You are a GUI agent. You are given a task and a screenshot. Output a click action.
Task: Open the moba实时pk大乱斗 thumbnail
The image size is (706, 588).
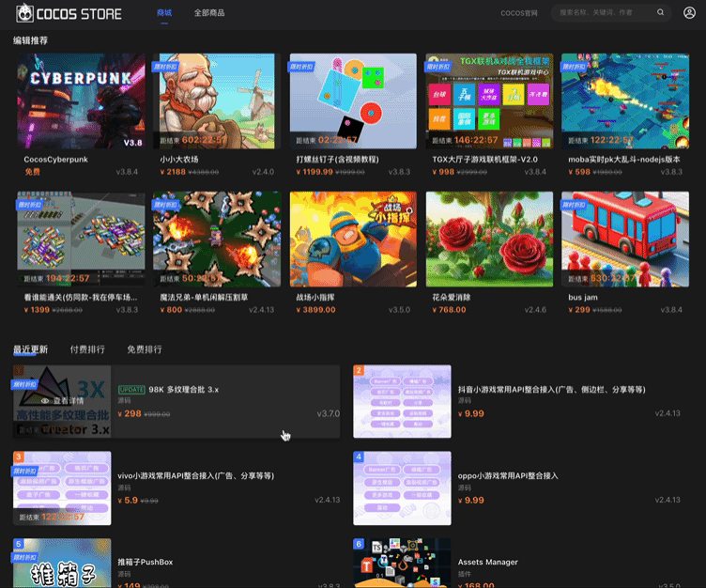point(625,101)
